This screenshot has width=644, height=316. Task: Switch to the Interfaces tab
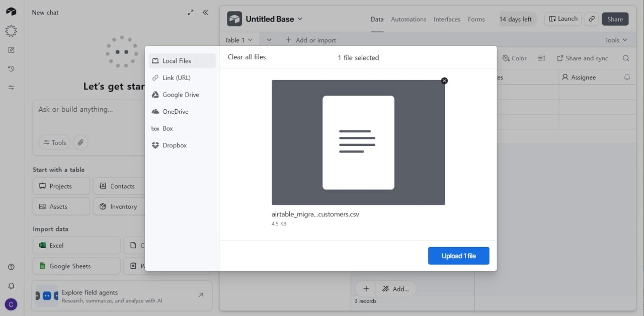447,19
